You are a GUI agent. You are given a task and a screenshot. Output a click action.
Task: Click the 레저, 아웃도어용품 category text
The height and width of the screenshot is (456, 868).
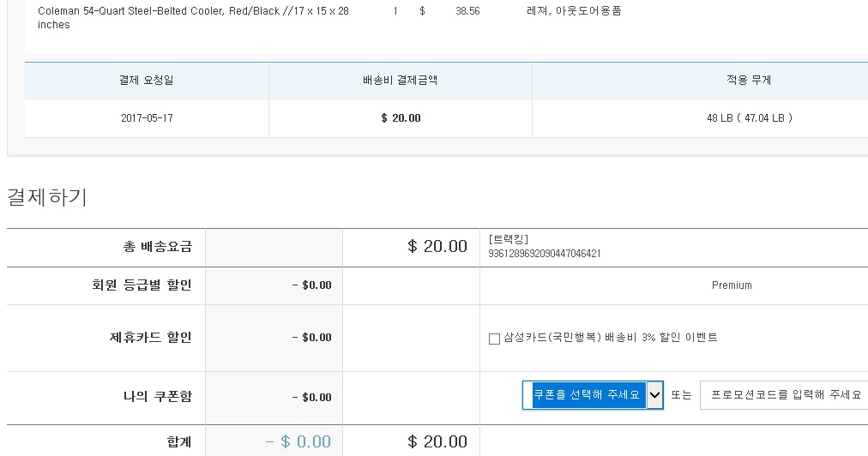[x=574, y=11]
